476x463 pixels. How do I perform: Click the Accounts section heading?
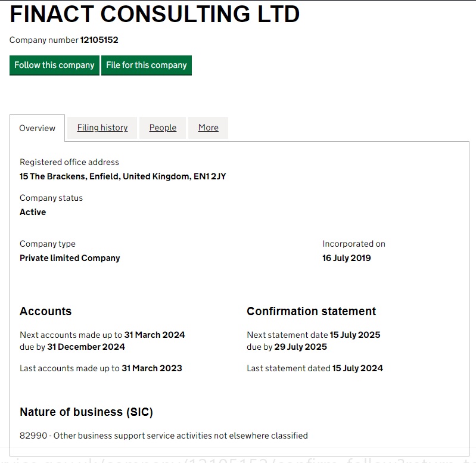tap(45, 311)
